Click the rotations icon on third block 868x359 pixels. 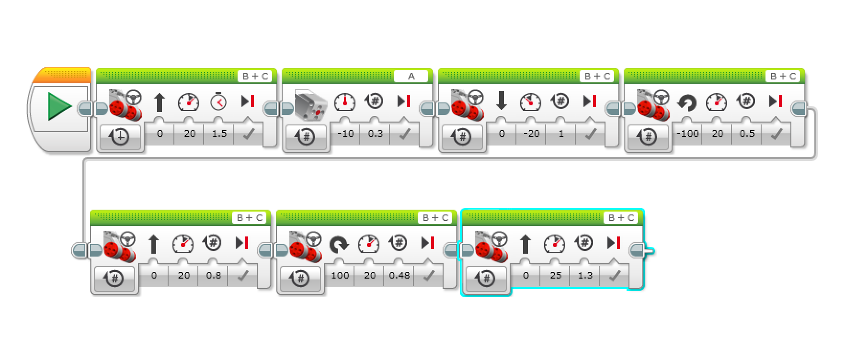point(560,101)
